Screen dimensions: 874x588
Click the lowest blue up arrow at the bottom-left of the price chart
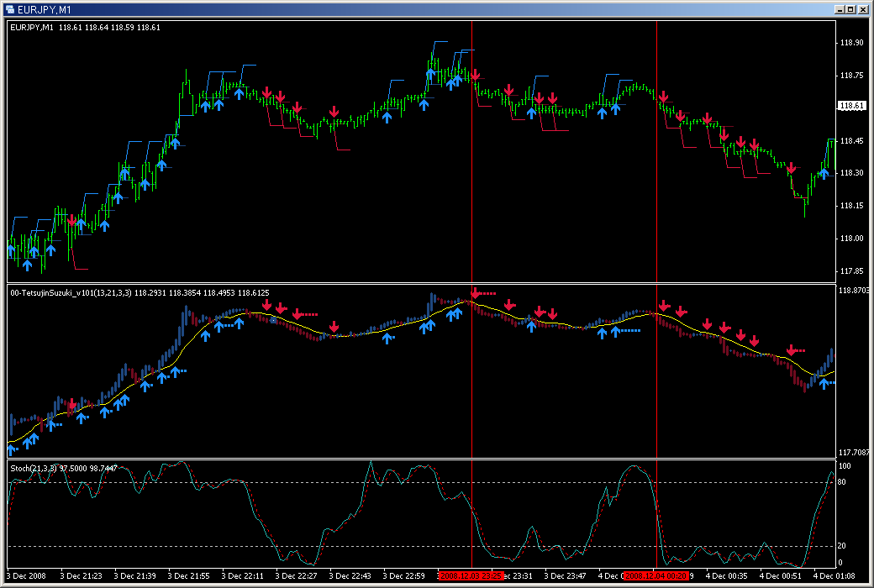pos(27,265)
